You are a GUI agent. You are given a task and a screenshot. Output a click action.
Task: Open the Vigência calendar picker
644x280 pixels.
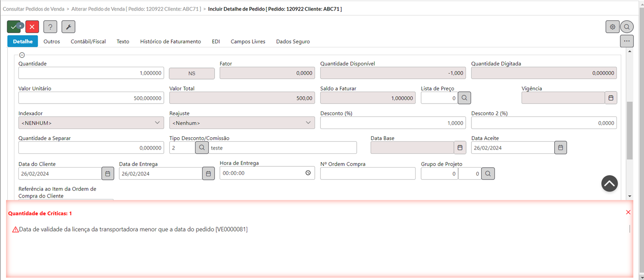click(x=611, y=98)
